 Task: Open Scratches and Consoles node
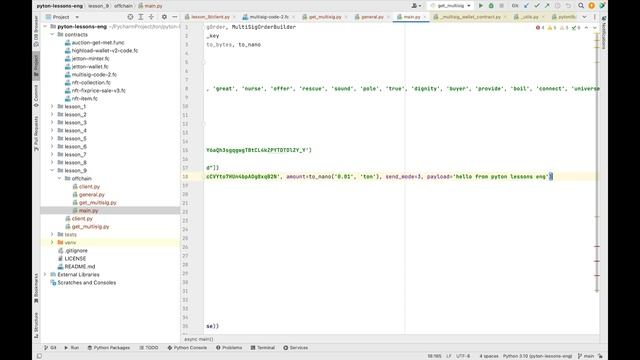[x=87, y=282]
